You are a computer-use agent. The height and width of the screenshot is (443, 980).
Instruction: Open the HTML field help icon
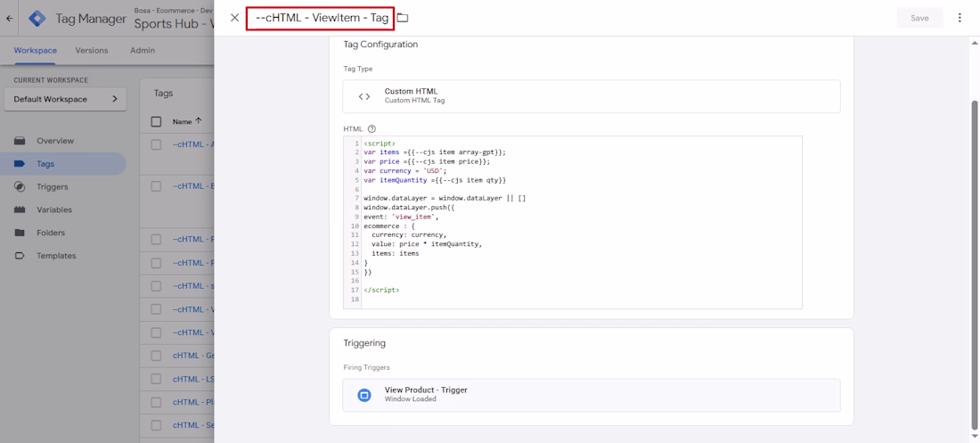(x=372, y=129)
